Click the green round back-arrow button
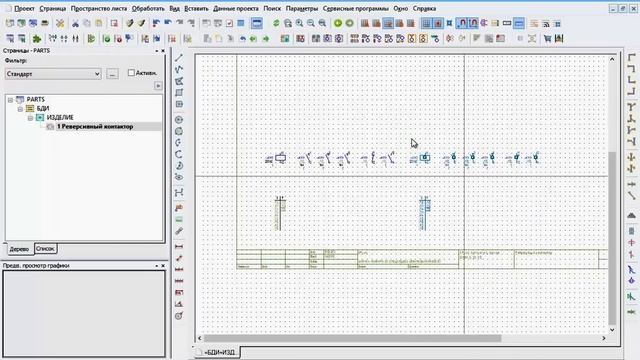Viewport: 640px width, 360px height. (x=338, y=23)
